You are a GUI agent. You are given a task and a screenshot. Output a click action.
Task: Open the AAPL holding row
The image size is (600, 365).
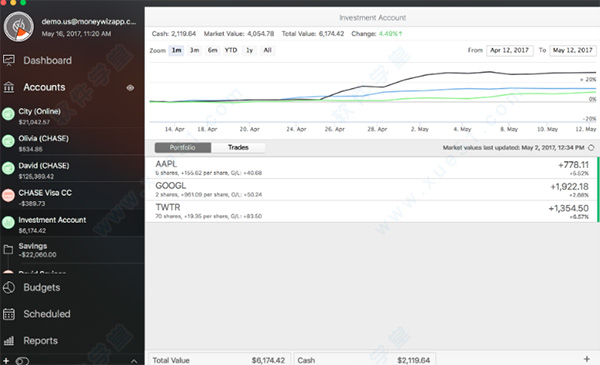371,168
